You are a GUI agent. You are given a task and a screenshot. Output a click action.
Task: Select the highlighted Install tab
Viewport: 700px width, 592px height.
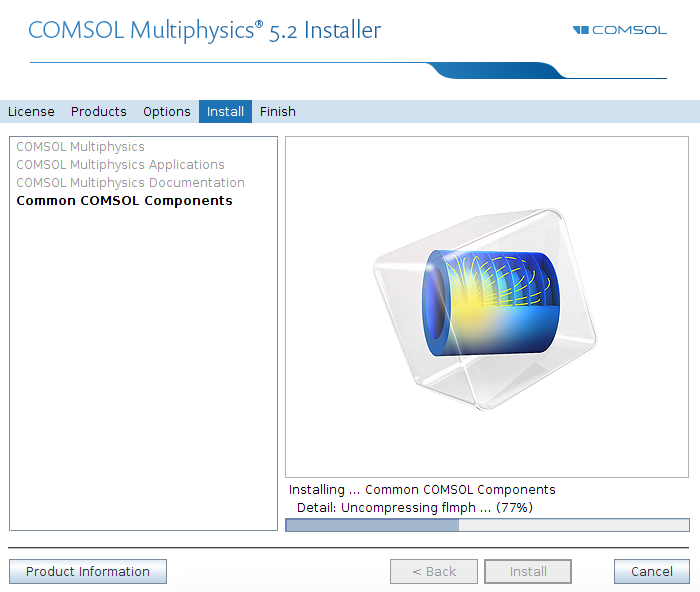225,112
